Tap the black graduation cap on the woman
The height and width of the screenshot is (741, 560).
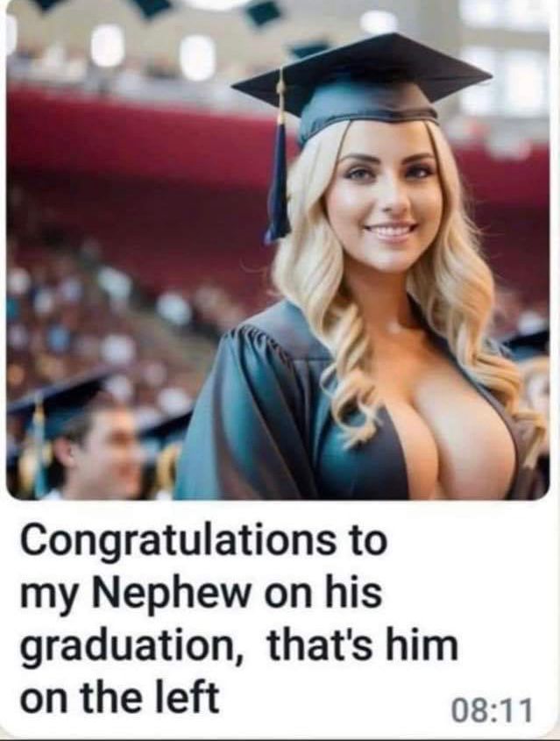coord(363,83)
